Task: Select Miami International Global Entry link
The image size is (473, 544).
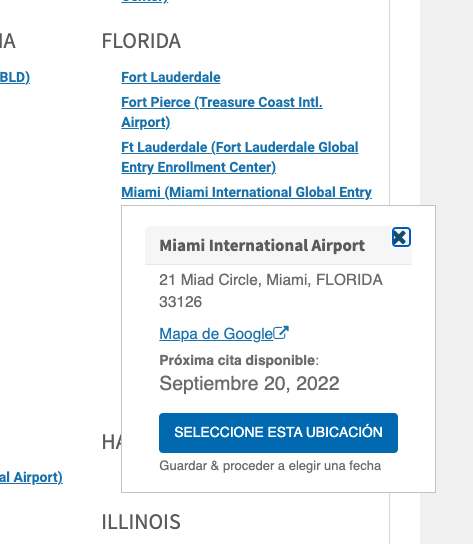Action: click(x=246, y=192)
